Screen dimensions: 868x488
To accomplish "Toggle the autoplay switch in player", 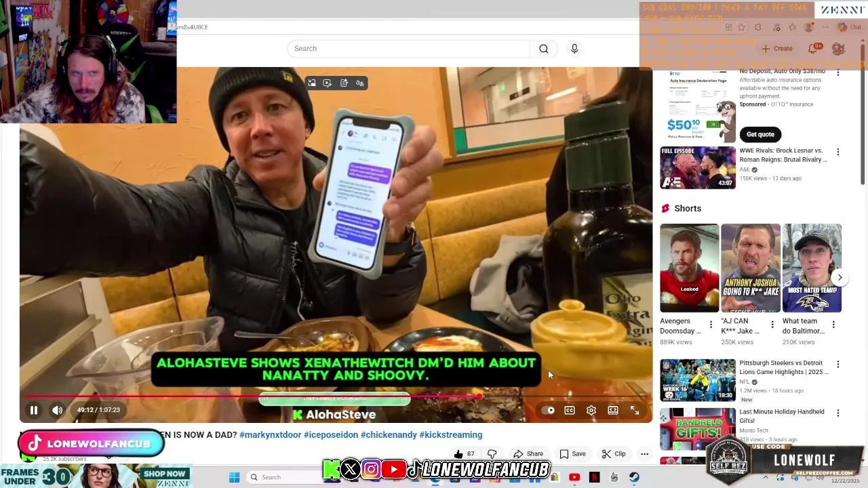I will [x=548, y=410].
